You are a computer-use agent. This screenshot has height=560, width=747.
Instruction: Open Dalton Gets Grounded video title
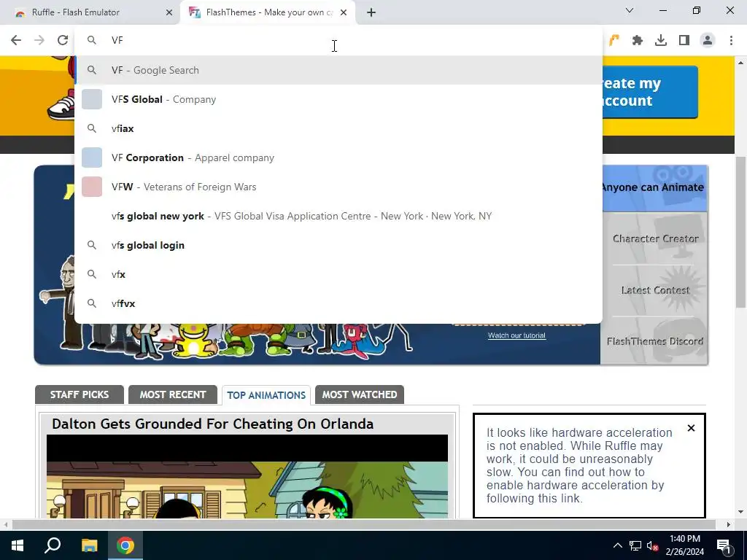(212, 424)
